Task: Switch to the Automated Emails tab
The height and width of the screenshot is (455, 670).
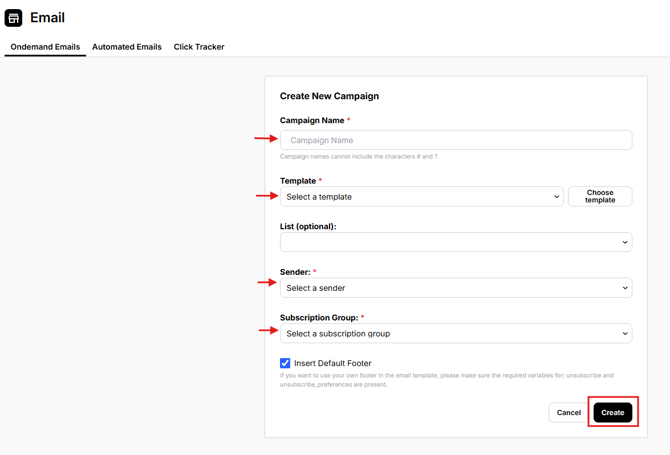Action: (127, 47)
